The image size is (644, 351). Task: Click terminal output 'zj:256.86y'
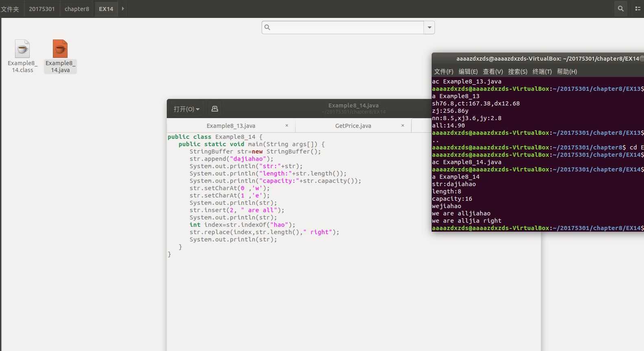pos(450,111)
